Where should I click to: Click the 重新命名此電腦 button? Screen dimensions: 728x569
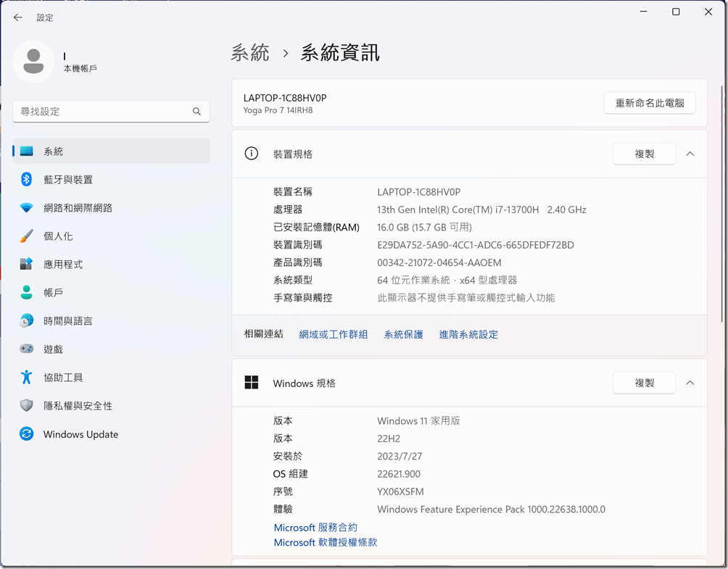pos(649,103)
